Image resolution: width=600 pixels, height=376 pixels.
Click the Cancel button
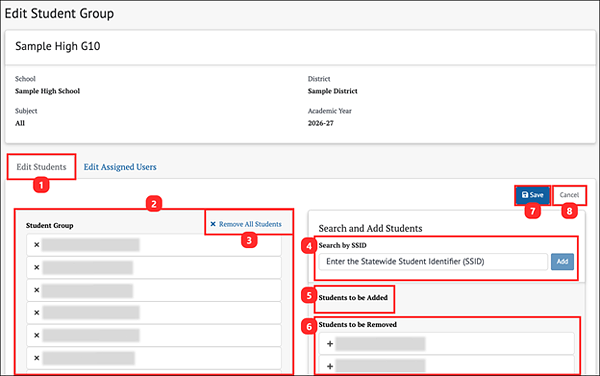[569, 195]
